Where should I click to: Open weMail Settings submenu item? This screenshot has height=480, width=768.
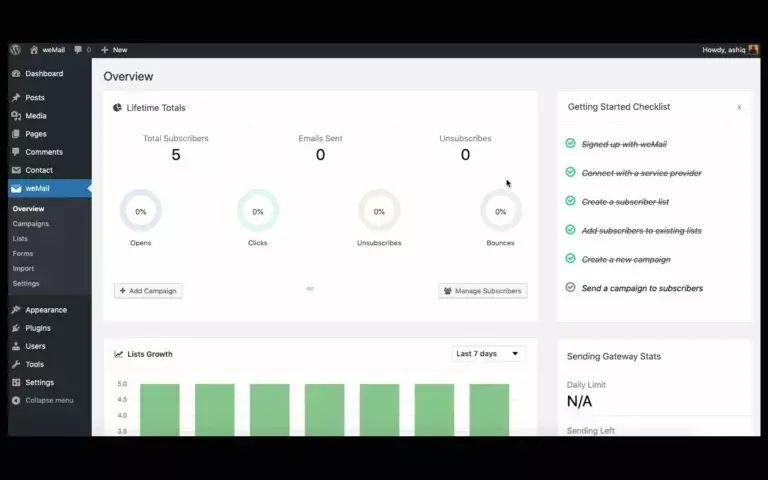coord(26,283)
